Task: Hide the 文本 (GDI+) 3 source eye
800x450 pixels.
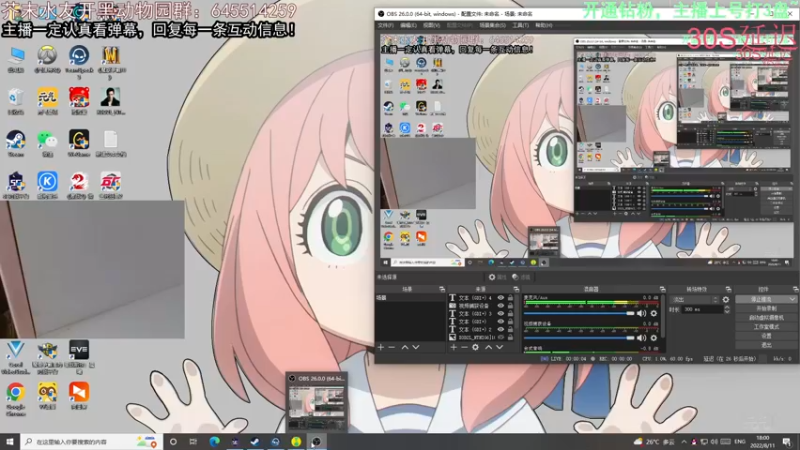Action: pyautogui.click(x=501, y=314)
